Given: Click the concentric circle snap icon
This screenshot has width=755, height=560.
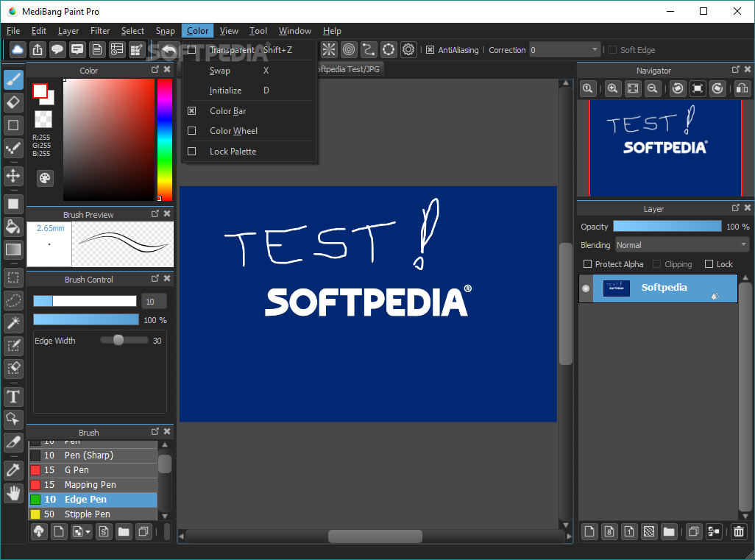Looking at the screenshot, I should [x=349, y=49].
